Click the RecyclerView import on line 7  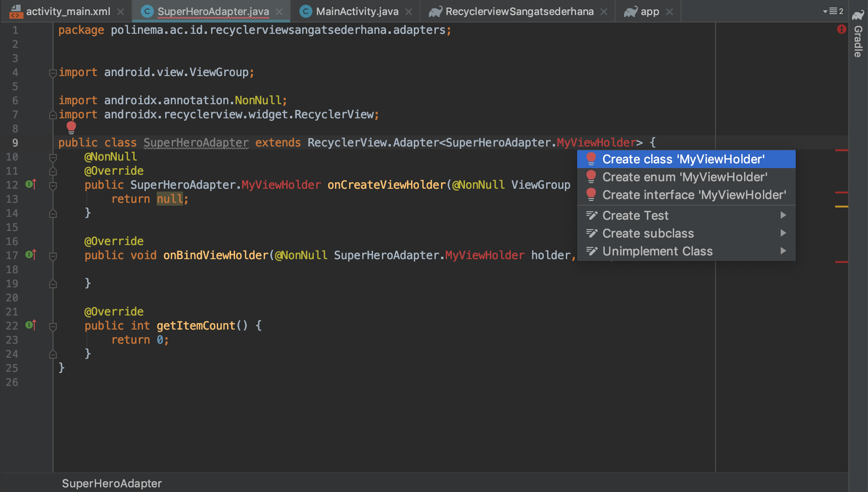219,115
